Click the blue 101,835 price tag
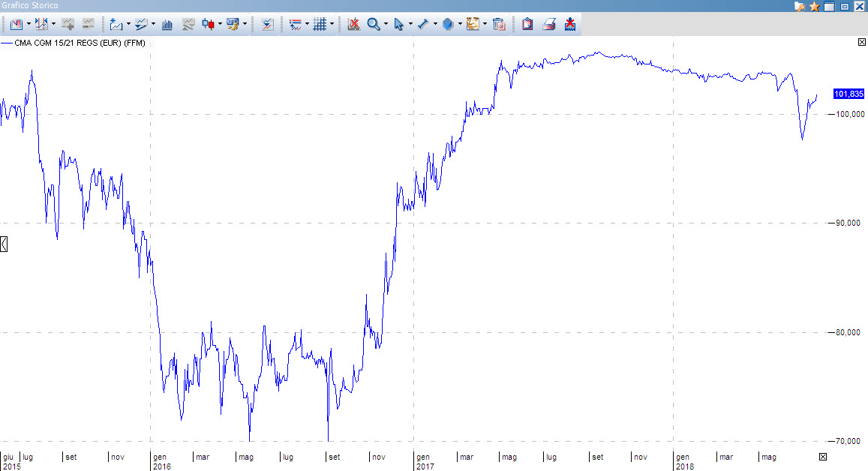868x471 pixels. pyautogui.click(x=848, y=94)
